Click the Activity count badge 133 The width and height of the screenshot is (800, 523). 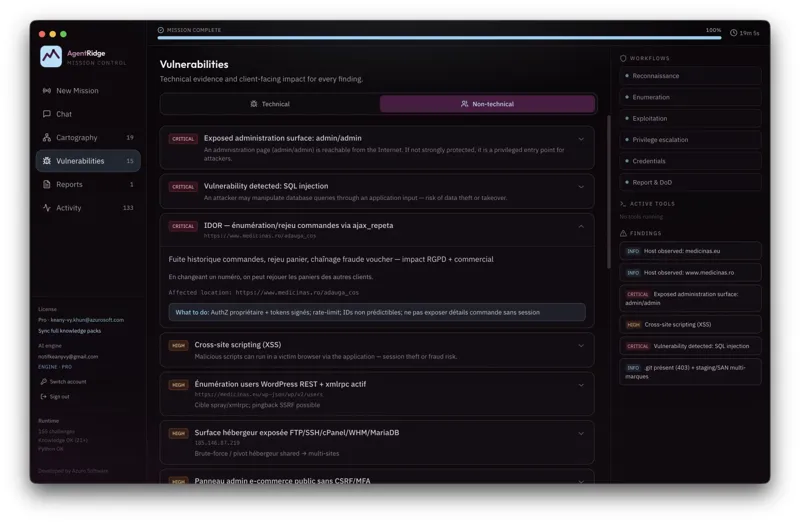128,208
